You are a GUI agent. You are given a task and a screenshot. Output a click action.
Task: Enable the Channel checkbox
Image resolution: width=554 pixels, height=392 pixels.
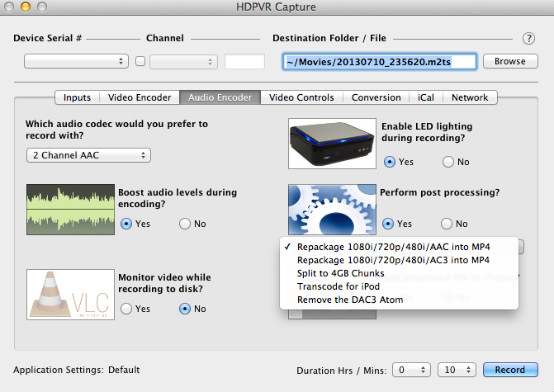[140, 61]
